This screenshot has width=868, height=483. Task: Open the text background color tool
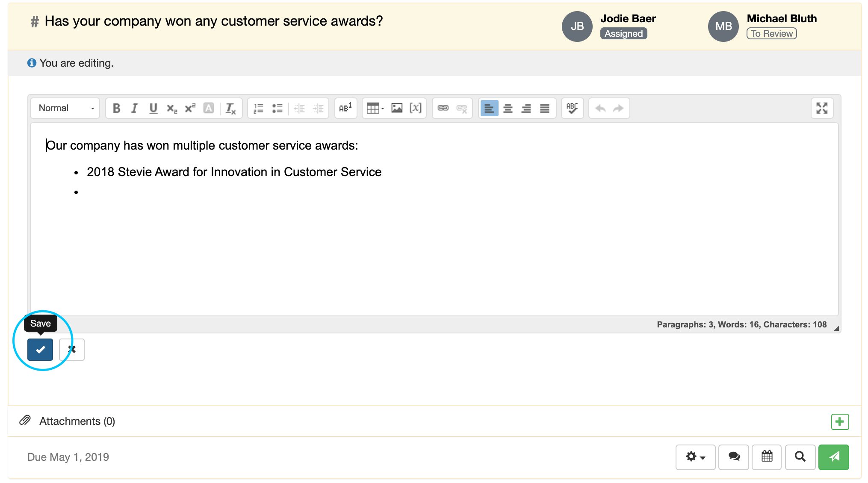(209, 108)
